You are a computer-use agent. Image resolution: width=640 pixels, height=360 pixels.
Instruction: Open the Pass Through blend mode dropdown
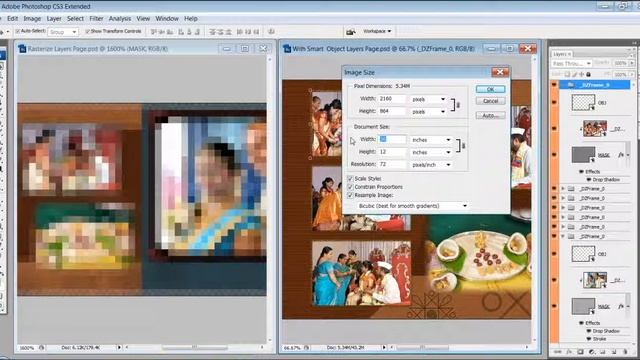(x=571, y=63)
